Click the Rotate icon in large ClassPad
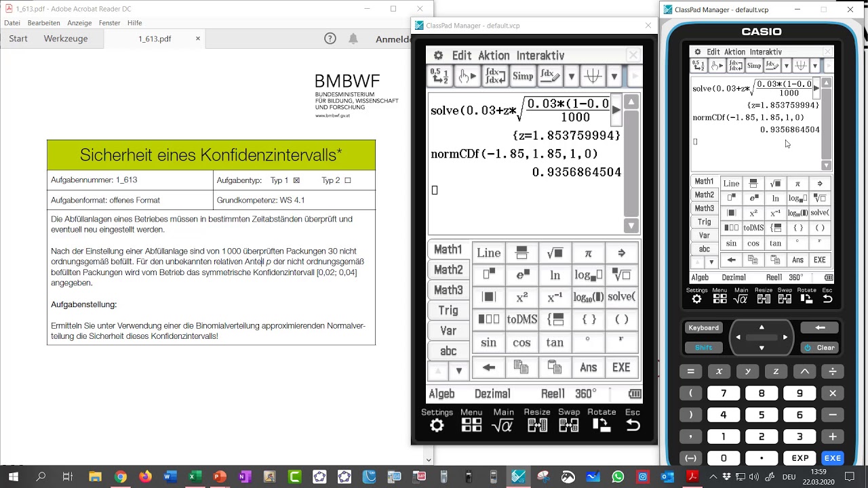Screen dimensions: 868x488 click(601, 425)
